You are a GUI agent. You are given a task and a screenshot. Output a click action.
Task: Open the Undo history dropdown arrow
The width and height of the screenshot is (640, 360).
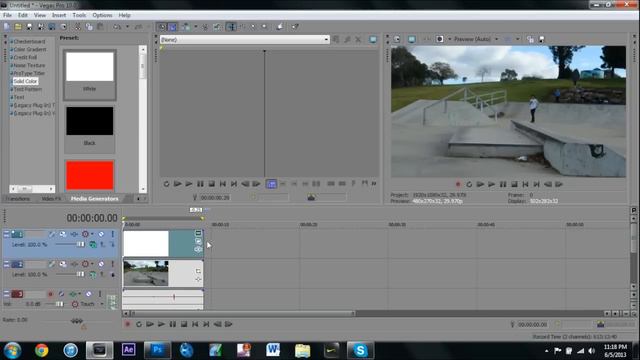127,27
